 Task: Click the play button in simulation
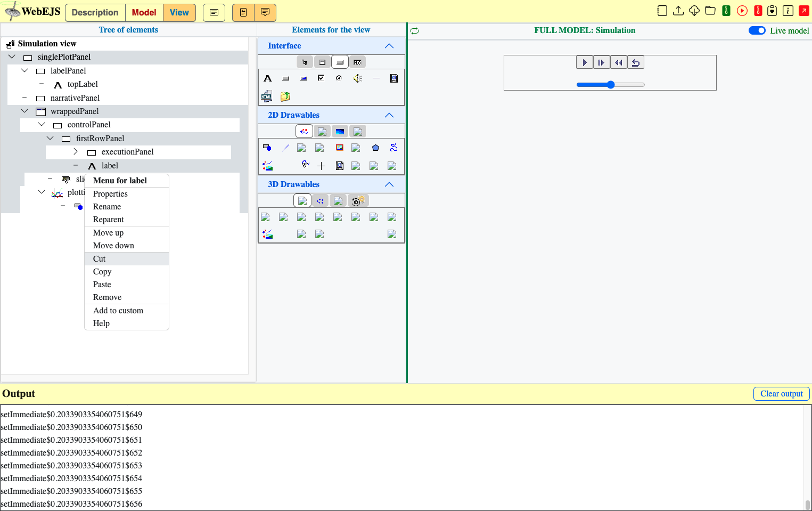(585, 62)
